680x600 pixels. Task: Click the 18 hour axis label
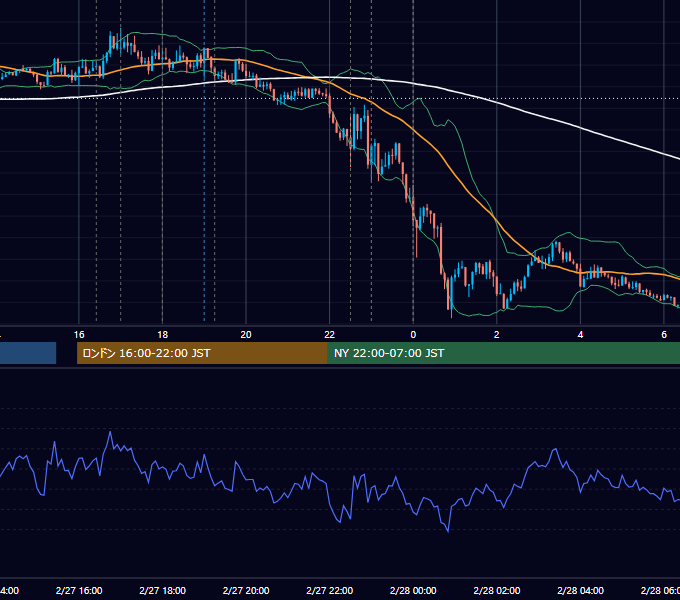163,335
